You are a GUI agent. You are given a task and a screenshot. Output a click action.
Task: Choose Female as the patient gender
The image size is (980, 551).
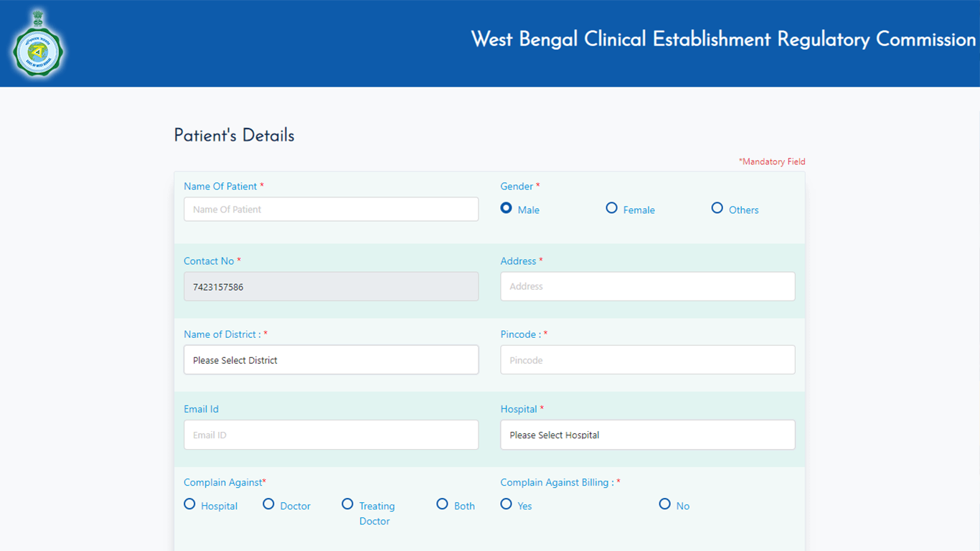pyautogui.click(x=612, y=208)
